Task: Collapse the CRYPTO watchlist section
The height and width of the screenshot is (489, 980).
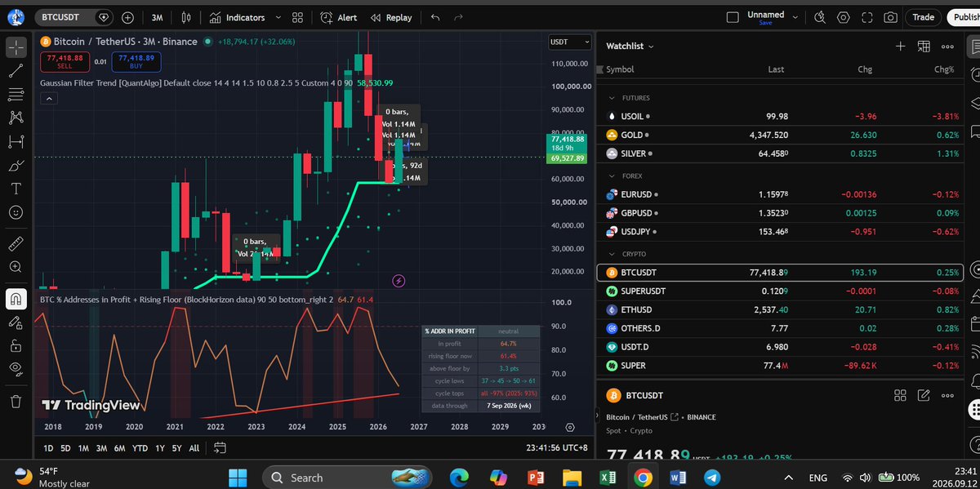Action: pos(612,254)
